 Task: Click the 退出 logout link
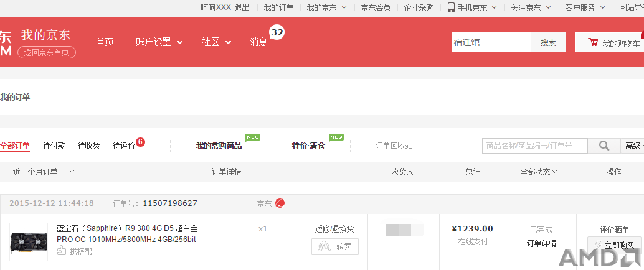(242, 7)
